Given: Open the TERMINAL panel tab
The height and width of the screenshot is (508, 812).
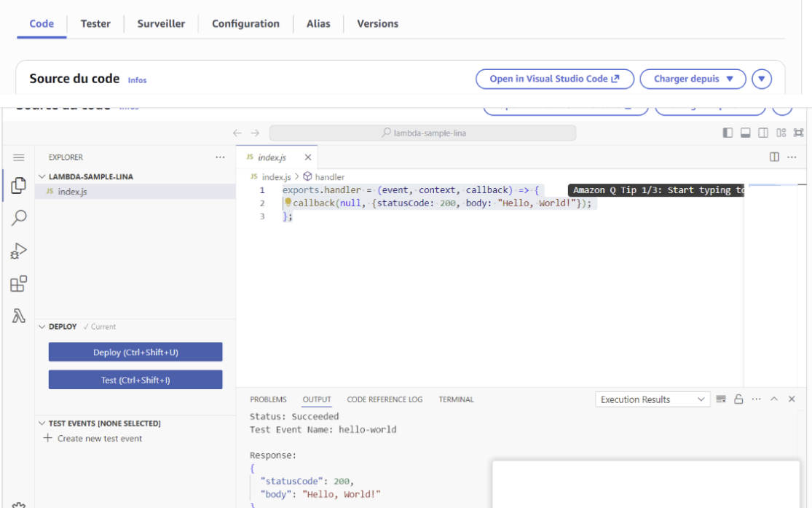Looking at the screenshot, I should pyautogui.click(x=456, y=399).
